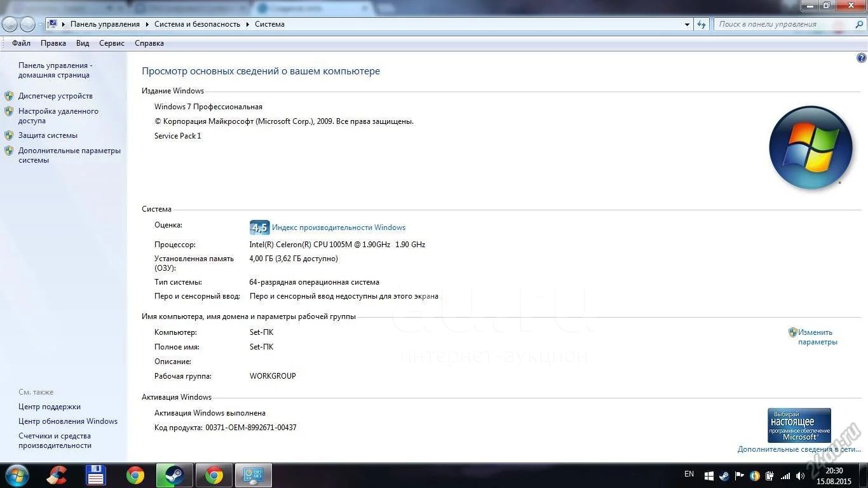This screenshot has width=868, height=488.
Task: Click the Панель управления breadcrumb
Action: [105, 24]
